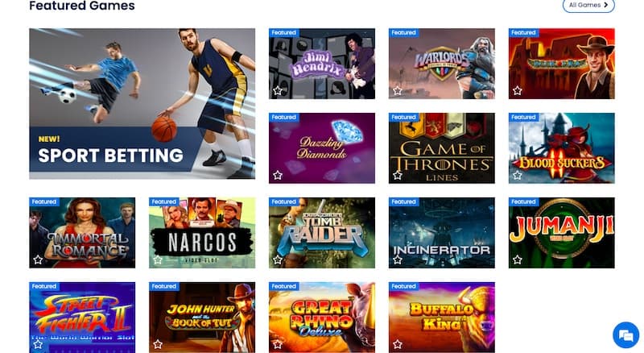644x353 pixels.
Task: Select the Buffalo King game tile
Action: (x=442, y=318)
